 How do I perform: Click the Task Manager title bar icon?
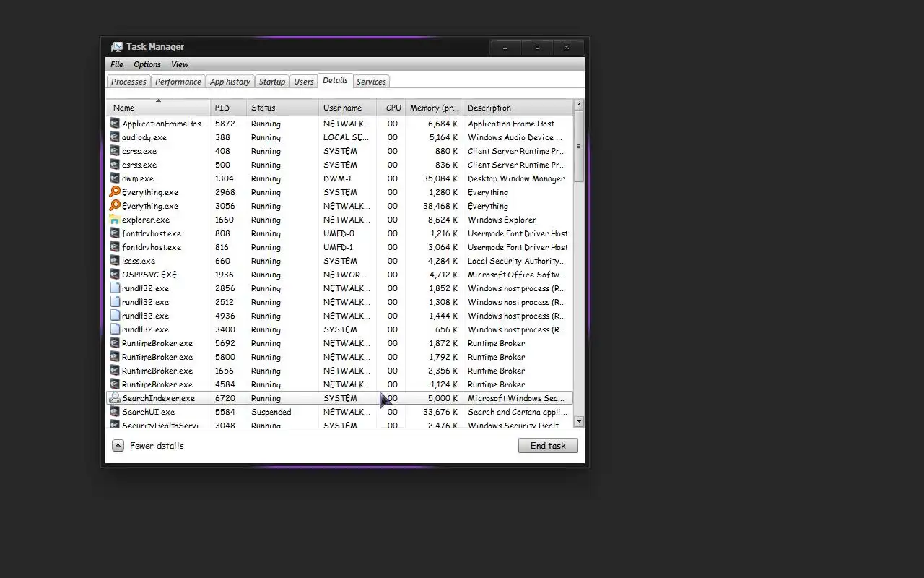click(x=117, y=47)
